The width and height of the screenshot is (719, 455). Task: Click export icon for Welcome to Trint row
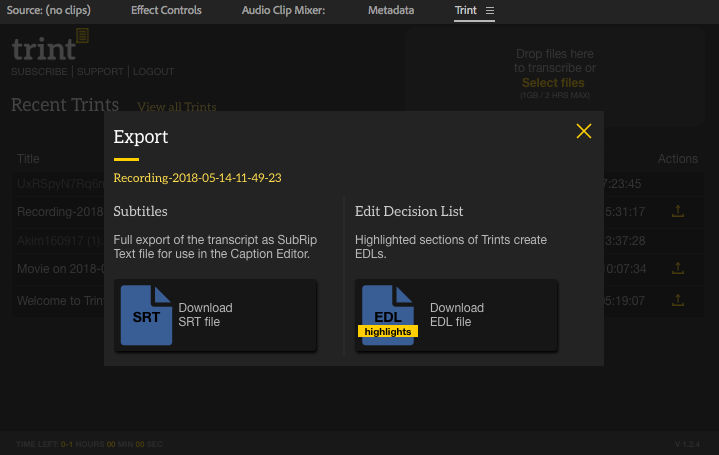click(x=678, y=300)
